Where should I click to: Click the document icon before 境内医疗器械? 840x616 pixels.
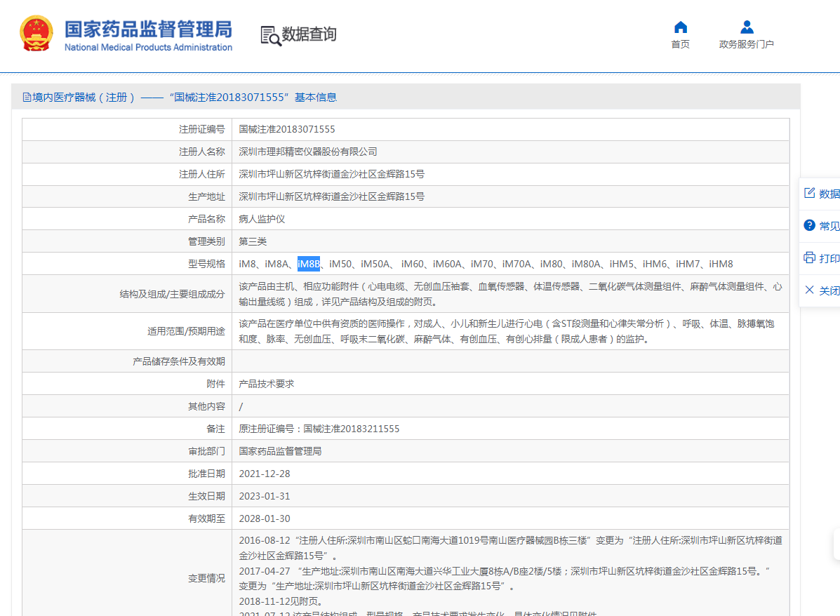pyautogui.click(x=27, y=98)
